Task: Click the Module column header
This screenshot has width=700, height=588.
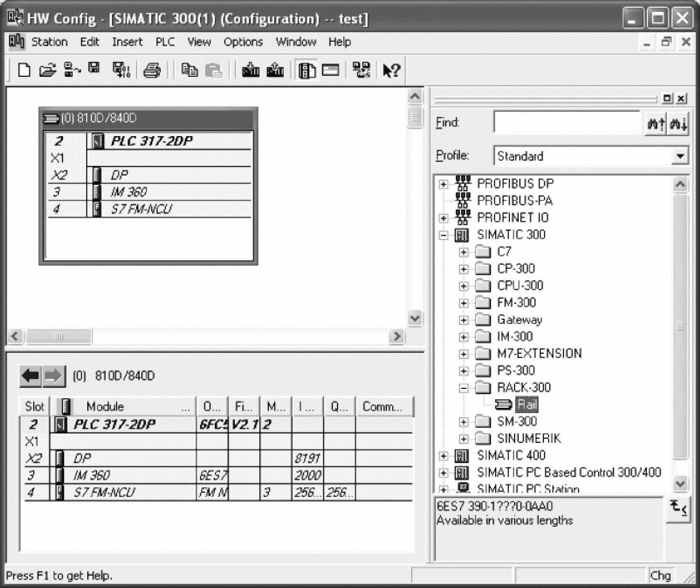Action: [x=123, y=406]
